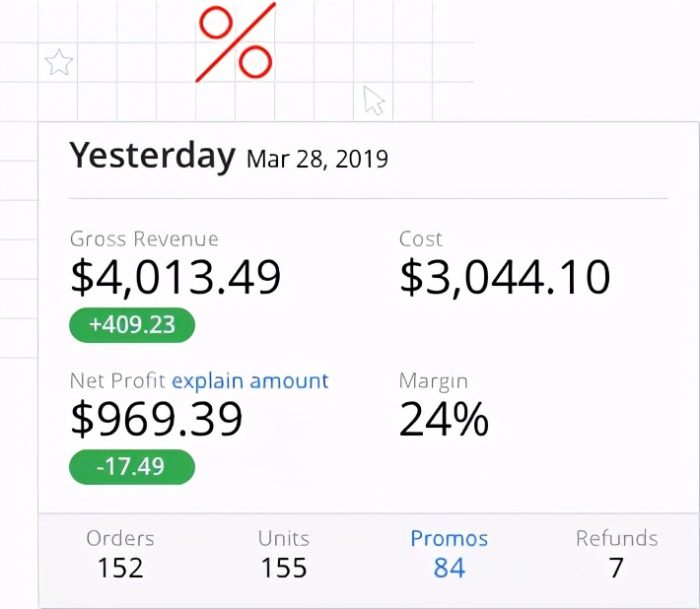This screenshot has height=609, width=700.
Task: Click the $969.39 net profit amount
Action: 157,420
